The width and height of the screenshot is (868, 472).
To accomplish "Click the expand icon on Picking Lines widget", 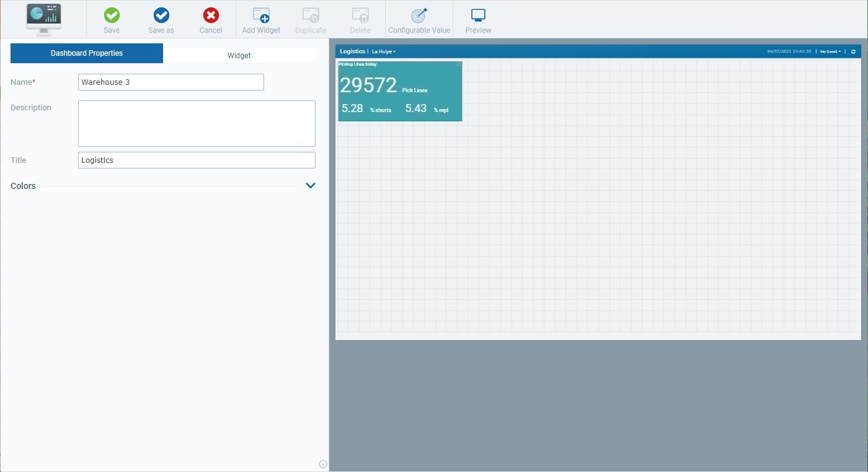I will [x=459, y=64].
